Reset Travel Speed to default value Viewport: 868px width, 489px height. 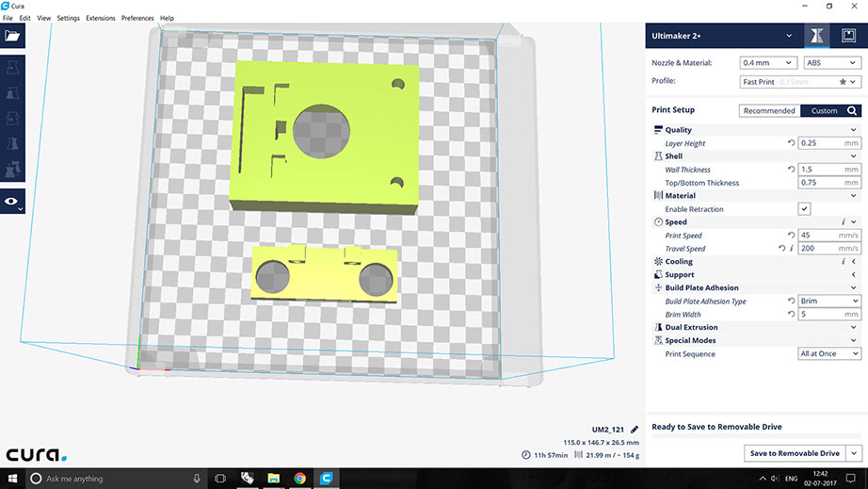pyautogui.click(x=781, y=249)
